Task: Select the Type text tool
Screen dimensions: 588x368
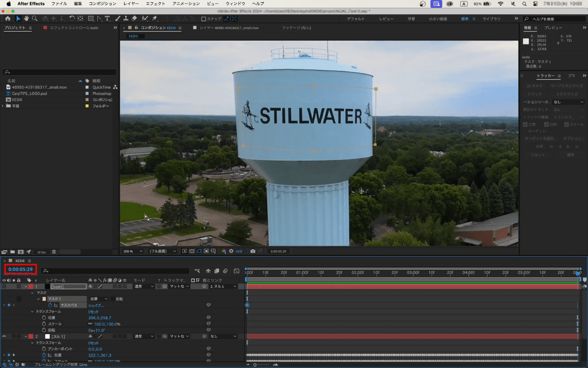Action: pyautogui.click(x=107, y=19)
